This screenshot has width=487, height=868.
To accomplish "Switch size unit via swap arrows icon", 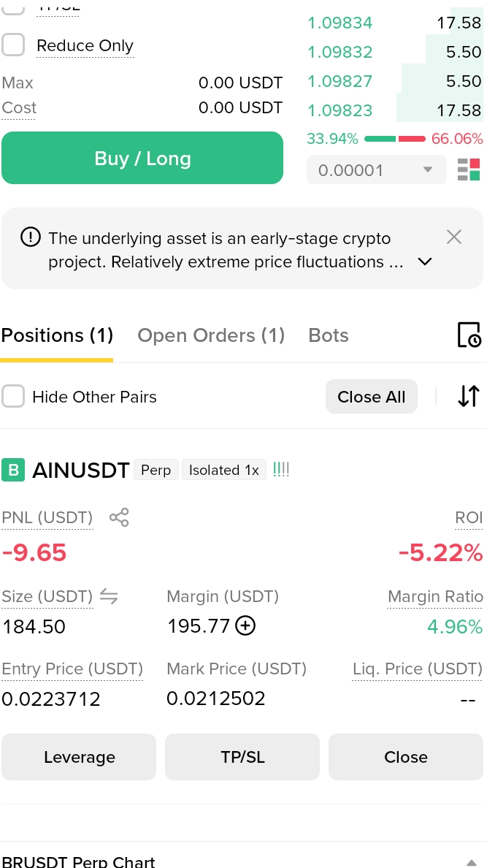I will [109, 596].
